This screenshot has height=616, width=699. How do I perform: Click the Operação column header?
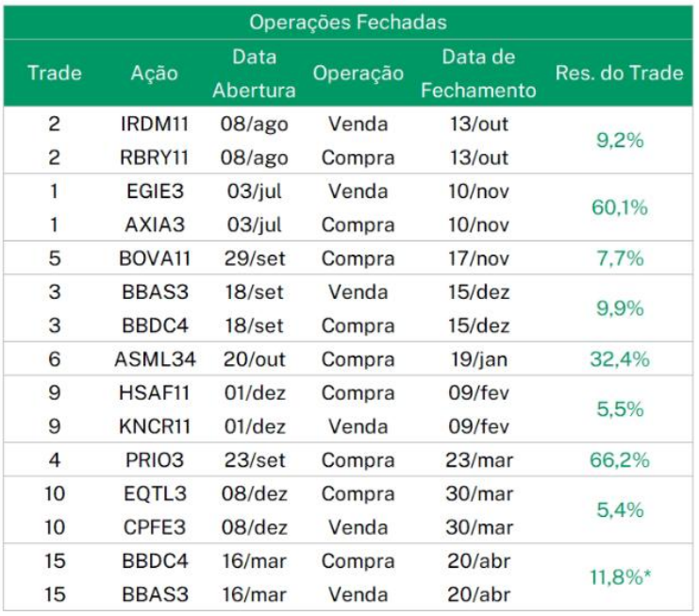(358, 73)
